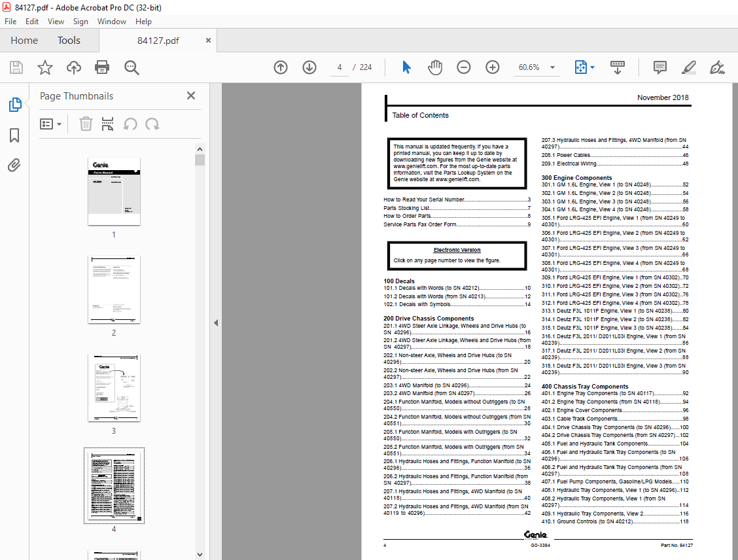Print the document using printer icon
The width and height of the screenshot is (738, 560).
tap(102, 68)
